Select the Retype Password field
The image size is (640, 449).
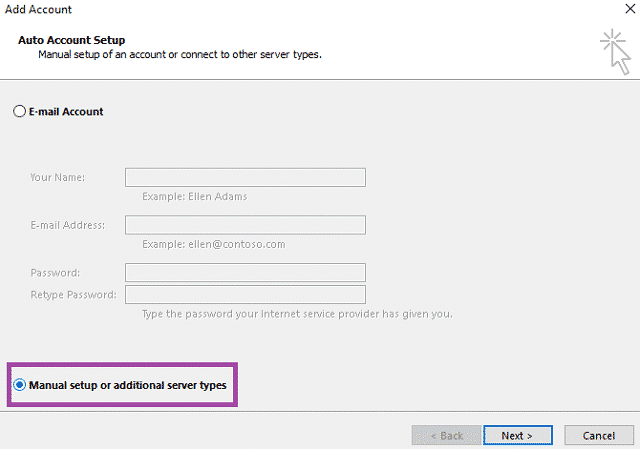click(x=245, y=295)
